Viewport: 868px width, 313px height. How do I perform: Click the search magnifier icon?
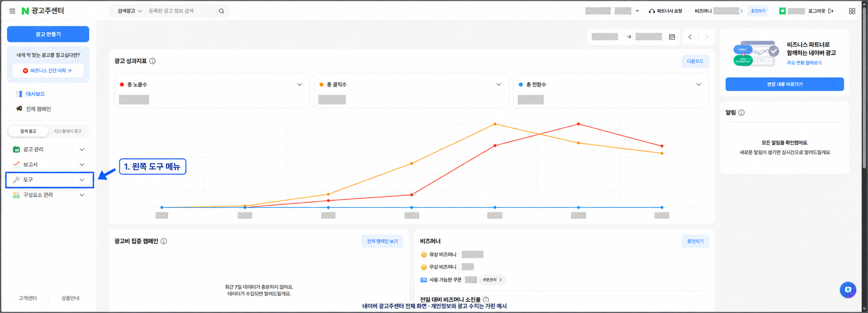(x=221, y=11)
